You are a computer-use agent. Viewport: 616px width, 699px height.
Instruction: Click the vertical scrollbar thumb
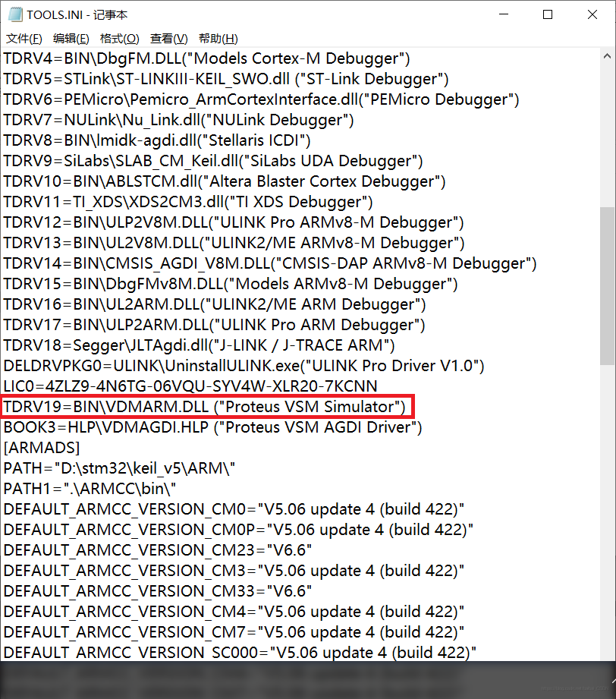point(607,286)
